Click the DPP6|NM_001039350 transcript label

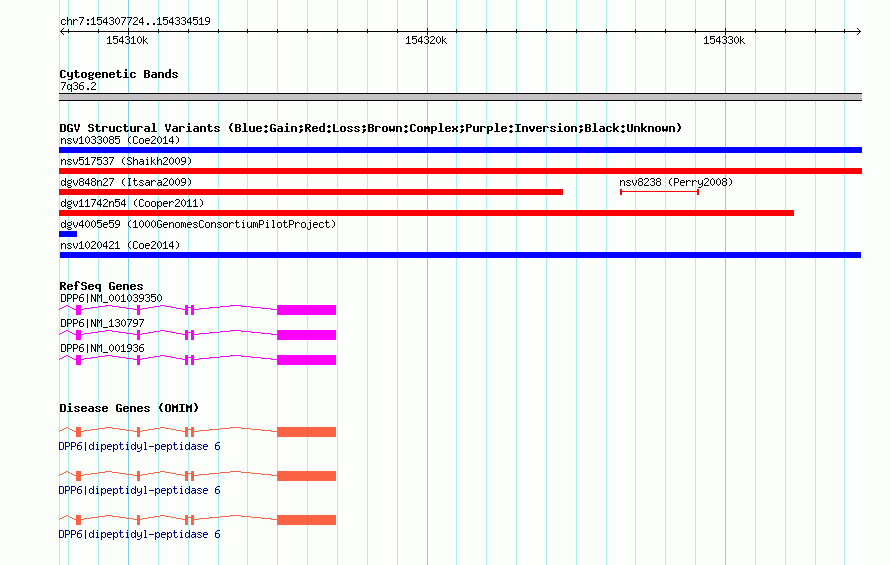(111, 298)
